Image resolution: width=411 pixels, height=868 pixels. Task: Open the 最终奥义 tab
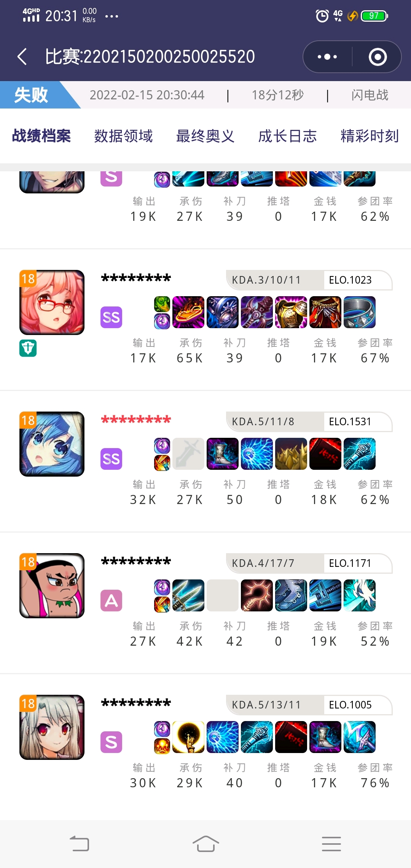pos(205,136)
